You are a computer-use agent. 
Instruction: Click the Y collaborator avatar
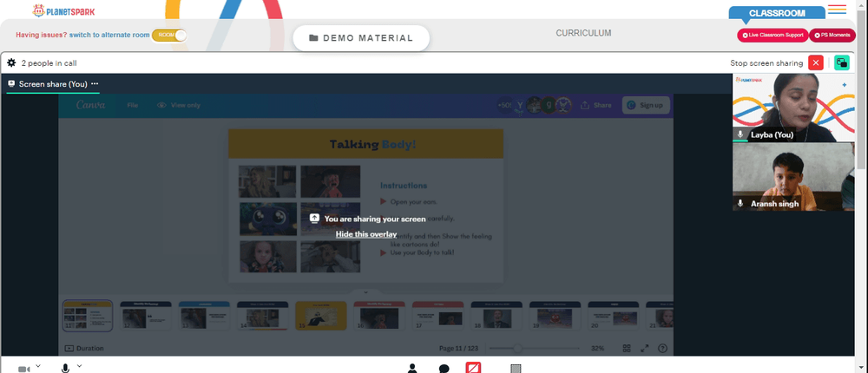pos(520,105)
